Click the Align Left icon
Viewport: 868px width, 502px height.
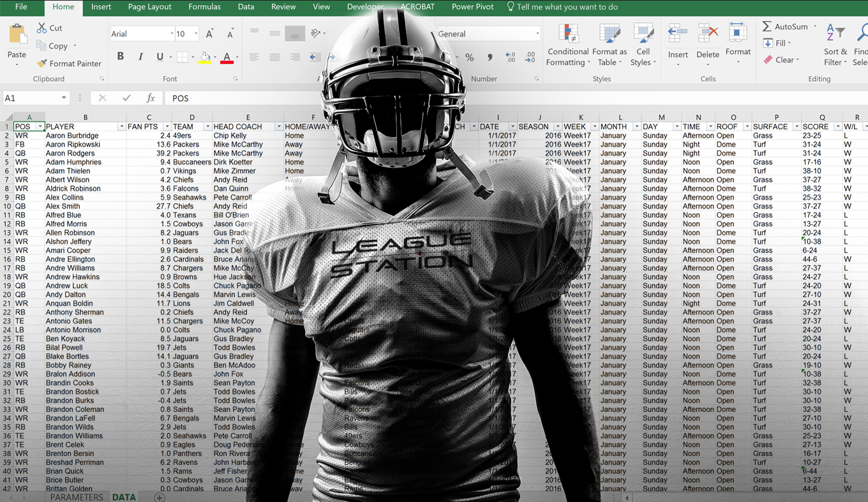[254, 57]
